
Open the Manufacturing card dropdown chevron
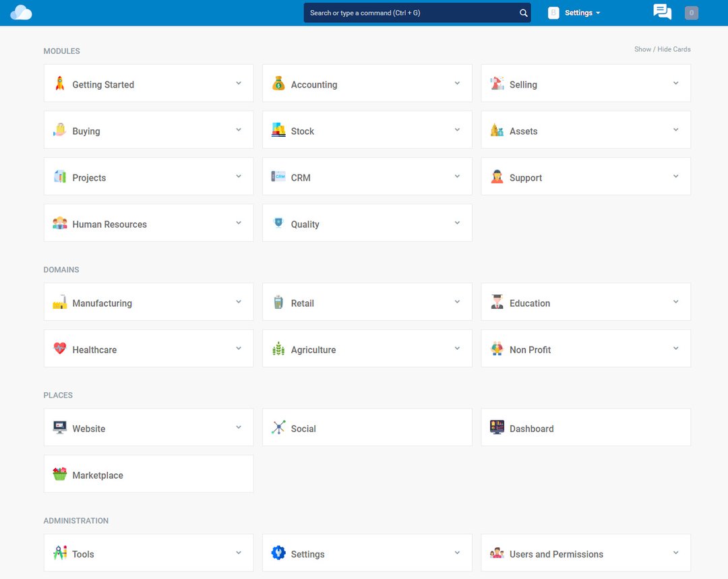click(239, 302)
